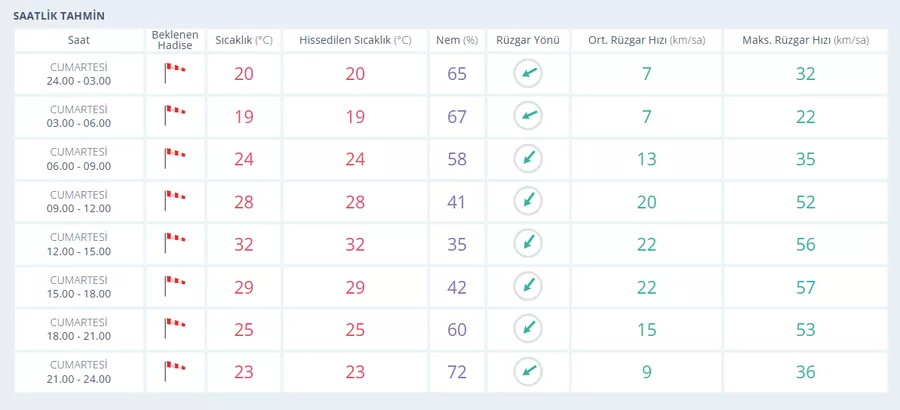Click the SAATLİK TAHMİN section title

[x=59, y=16]
